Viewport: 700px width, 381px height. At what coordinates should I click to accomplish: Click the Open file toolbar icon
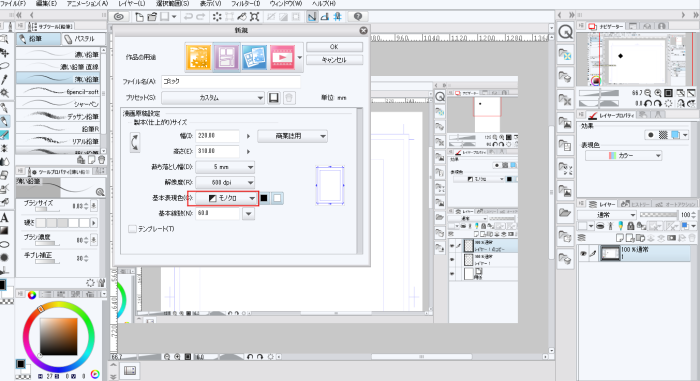(x=152, y=17)
